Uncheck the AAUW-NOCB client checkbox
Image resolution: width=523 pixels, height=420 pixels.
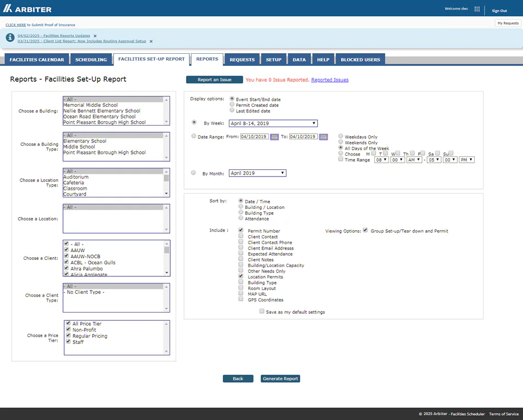(66, 256)
